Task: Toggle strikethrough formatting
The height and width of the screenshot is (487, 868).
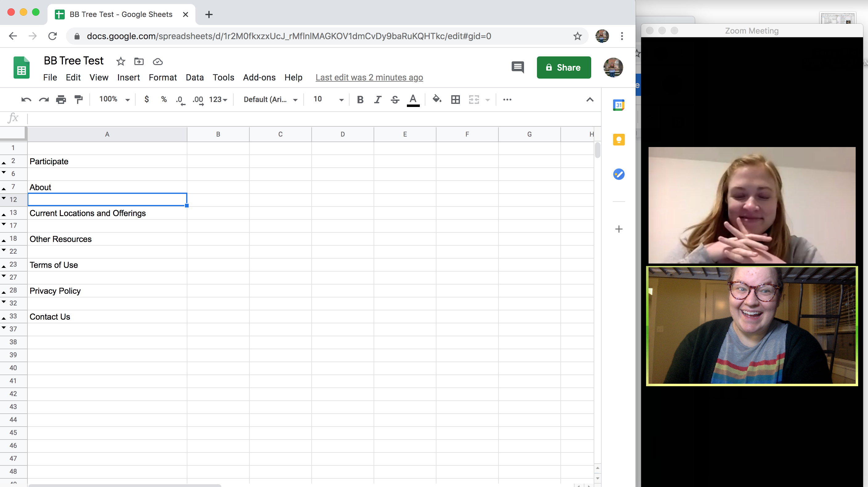Action: pos(395,100)
